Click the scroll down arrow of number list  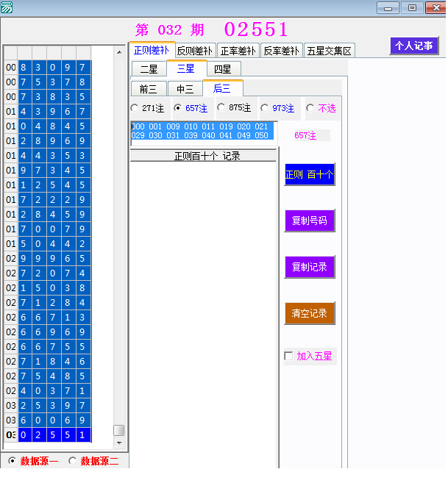[x=119, y=443]
